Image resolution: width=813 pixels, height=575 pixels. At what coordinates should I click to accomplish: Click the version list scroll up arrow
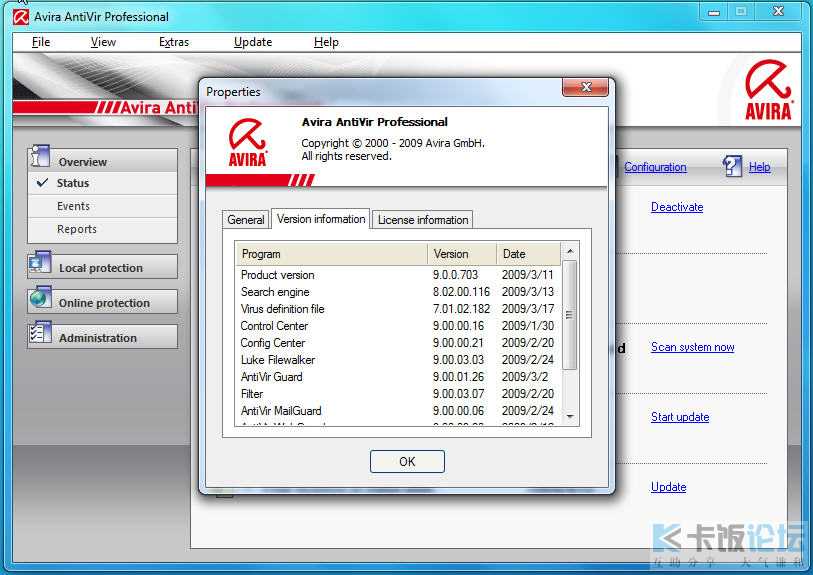click(570, 251)
